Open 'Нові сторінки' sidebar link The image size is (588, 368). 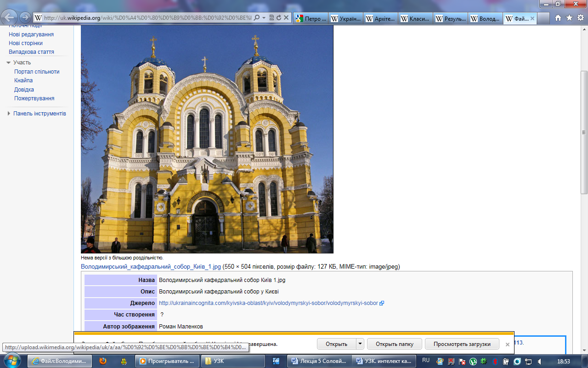click(x=26, y=43)
